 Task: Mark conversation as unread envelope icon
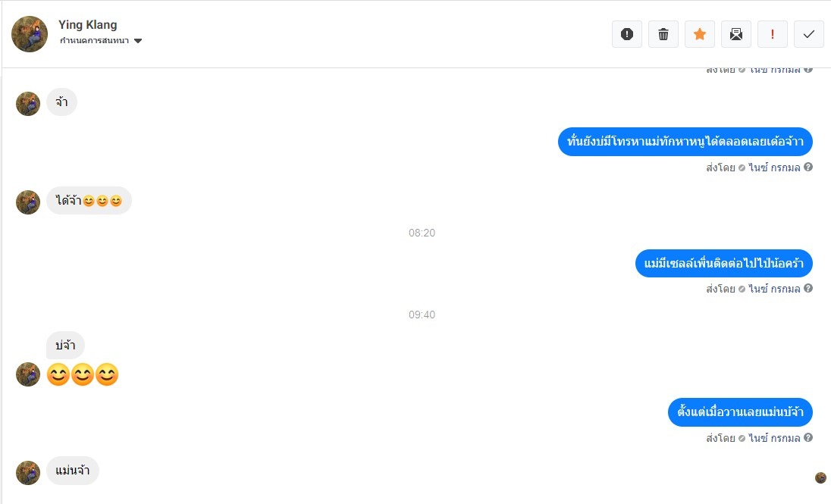click(x=736, y=34)
